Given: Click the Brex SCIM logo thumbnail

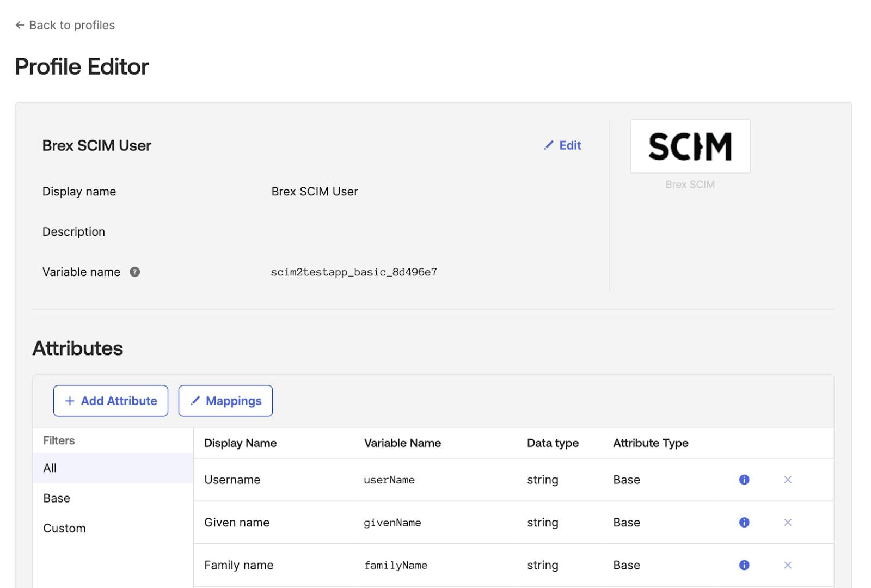Looking at the screenshot, I should click(690, 146).
